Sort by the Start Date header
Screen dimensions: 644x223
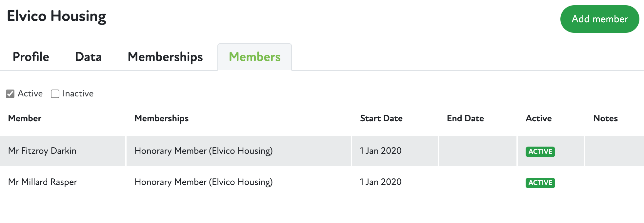tap(381, 118)
